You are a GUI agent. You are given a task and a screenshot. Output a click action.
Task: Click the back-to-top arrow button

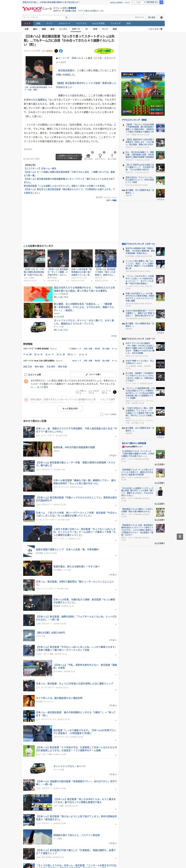tap(180, 536)
